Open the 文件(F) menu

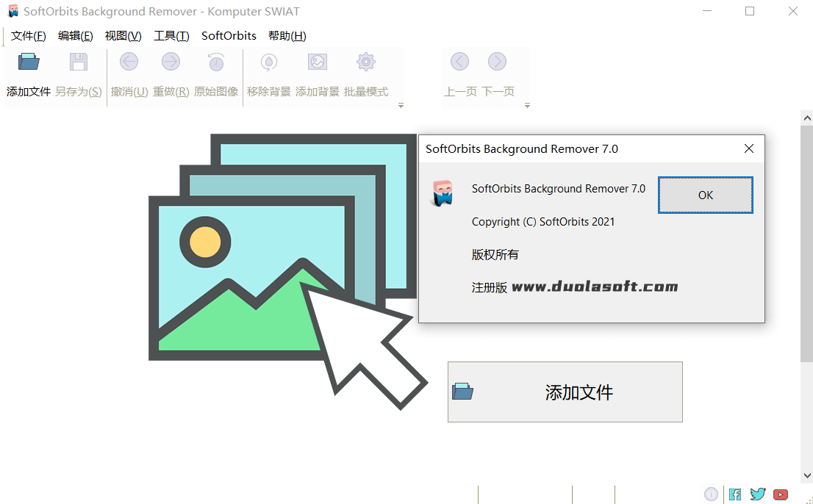coord(29,36)
